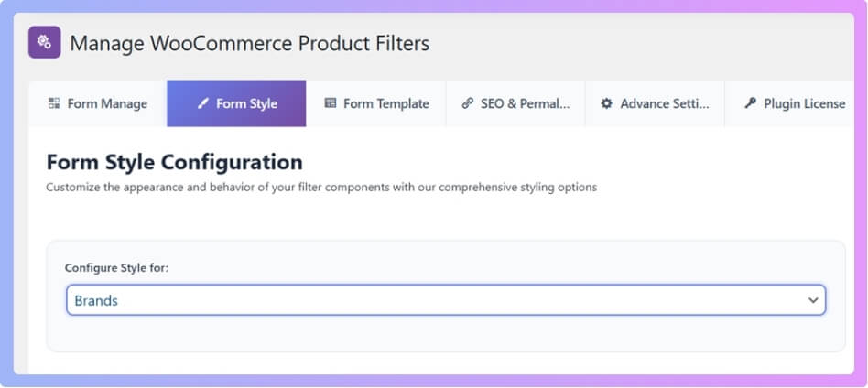Open the Advance Setti... tab

click(655, 103)
